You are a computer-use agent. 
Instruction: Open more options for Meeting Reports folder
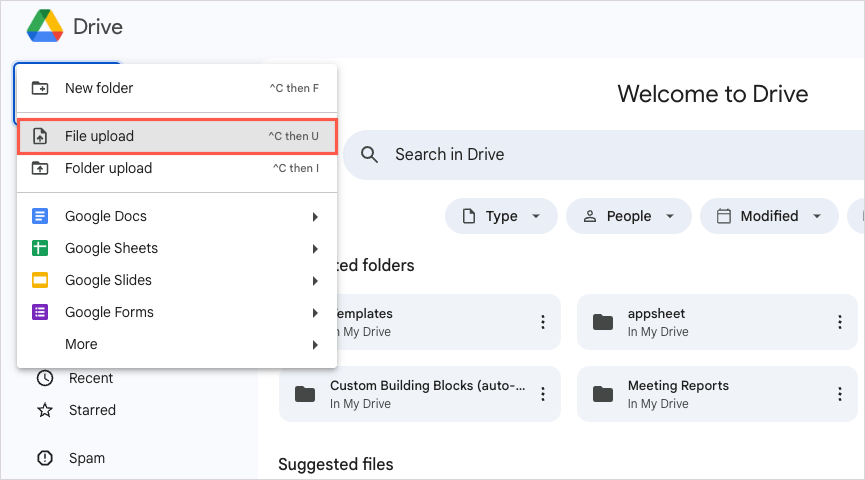[840, 394]
